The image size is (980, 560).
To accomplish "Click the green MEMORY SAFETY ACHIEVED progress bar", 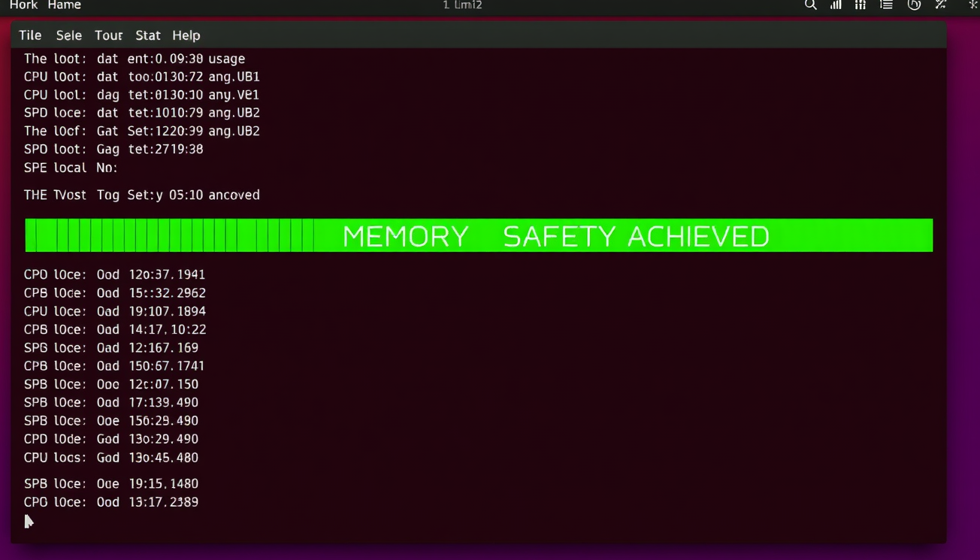I will click(x=479, y=235).
